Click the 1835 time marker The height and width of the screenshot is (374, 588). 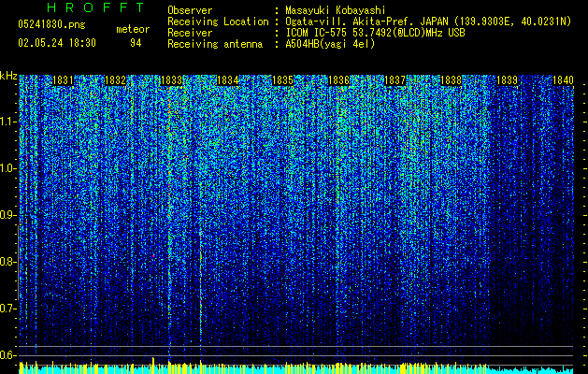pyautogui.click(x=282, y=80)
